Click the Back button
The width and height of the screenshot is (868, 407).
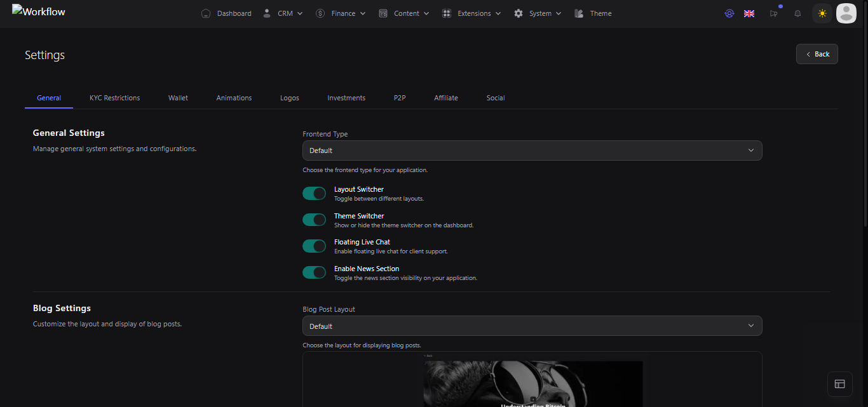[x=817, y=54]
